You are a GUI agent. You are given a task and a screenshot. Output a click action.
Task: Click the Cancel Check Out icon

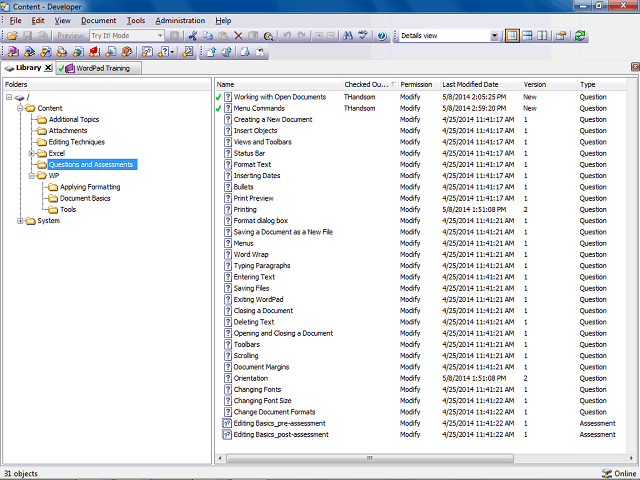click(260, 52)
